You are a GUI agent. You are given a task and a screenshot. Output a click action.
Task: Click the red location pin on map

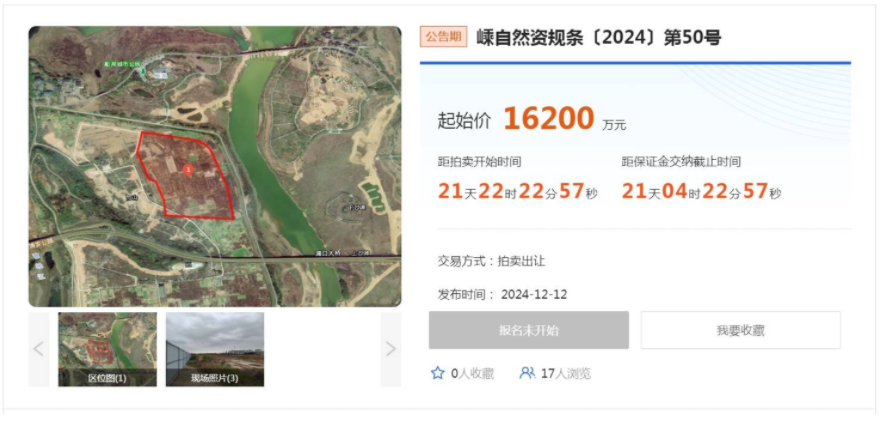189,170
